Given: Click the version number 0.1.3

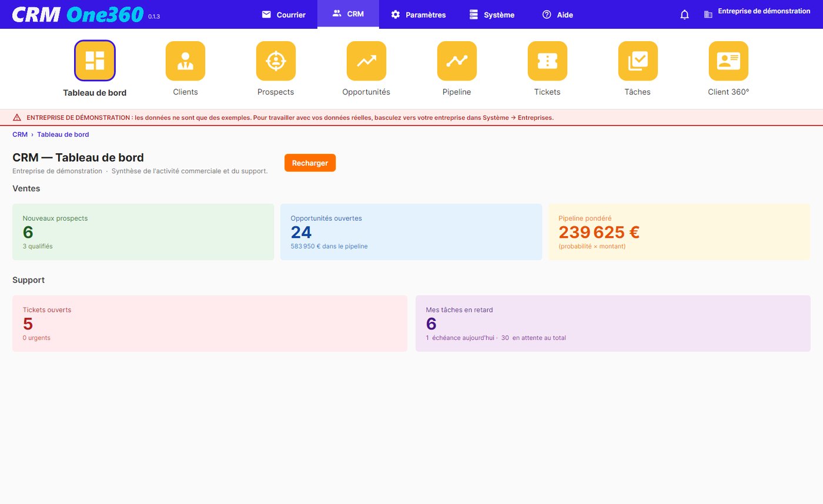Looking at the screenshot, I should pos(154,16).
